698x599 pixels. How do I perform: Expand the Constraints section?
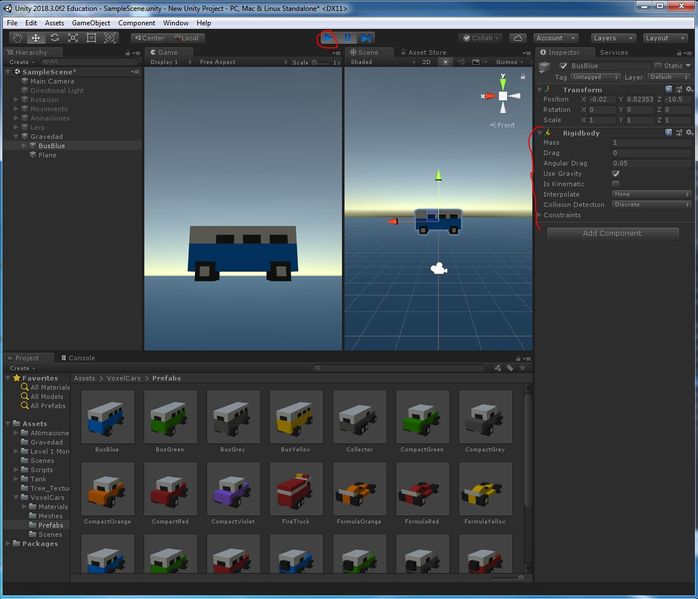pyautogui.click(x=540, y=215)
